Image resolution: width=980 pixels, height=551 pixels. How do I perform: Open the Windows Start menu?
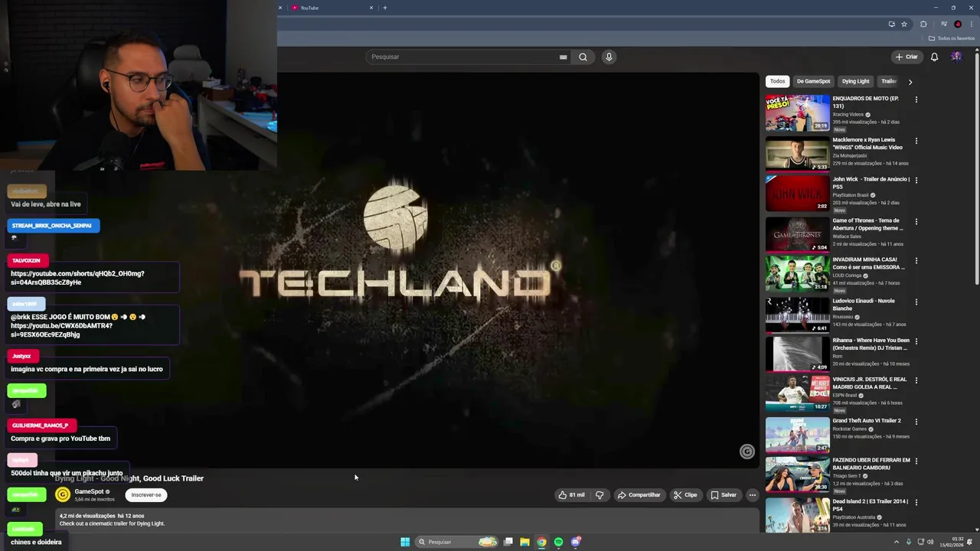coord(405,542)
